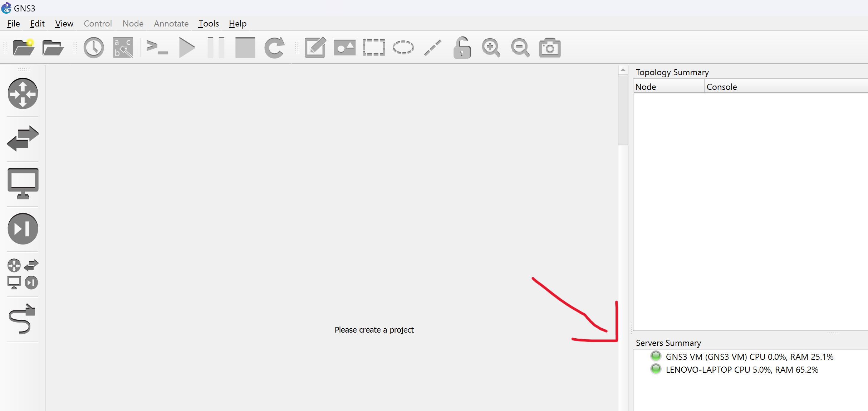The image size is (868, 411).
Task: Open the File menu
Action: (13, 24)
